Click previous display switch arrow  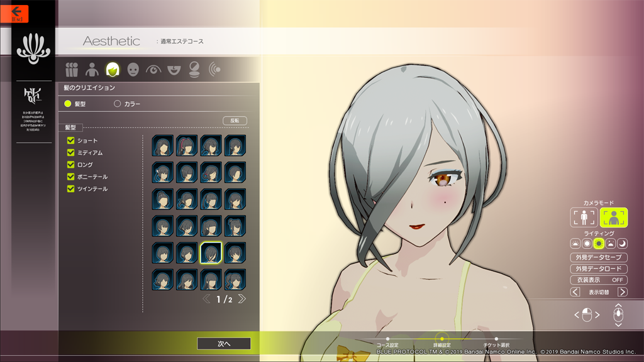pos(575,292)
